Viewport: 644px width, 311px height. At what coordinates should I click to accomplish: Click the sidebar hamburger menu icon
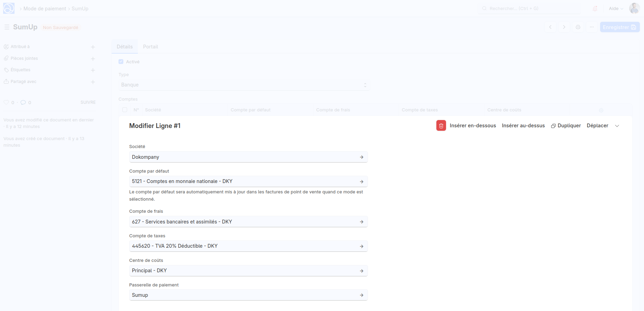[x=7, y=27]
